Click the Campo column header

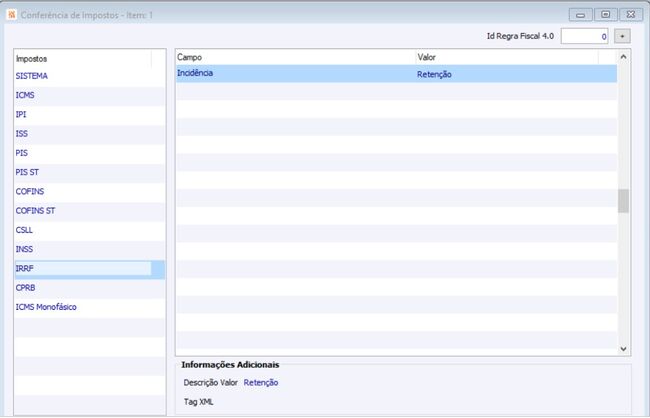(296, 57)
